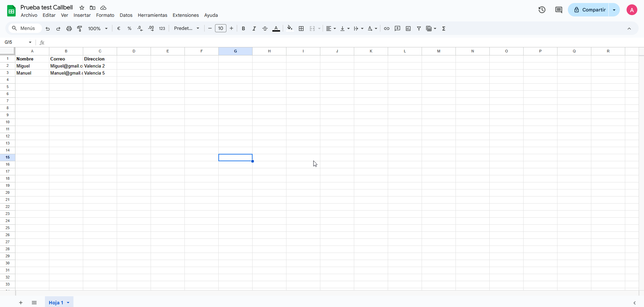Screen dimensions: 644x307
Task: Open text wrapping dropdown
Action: (359, 29)
